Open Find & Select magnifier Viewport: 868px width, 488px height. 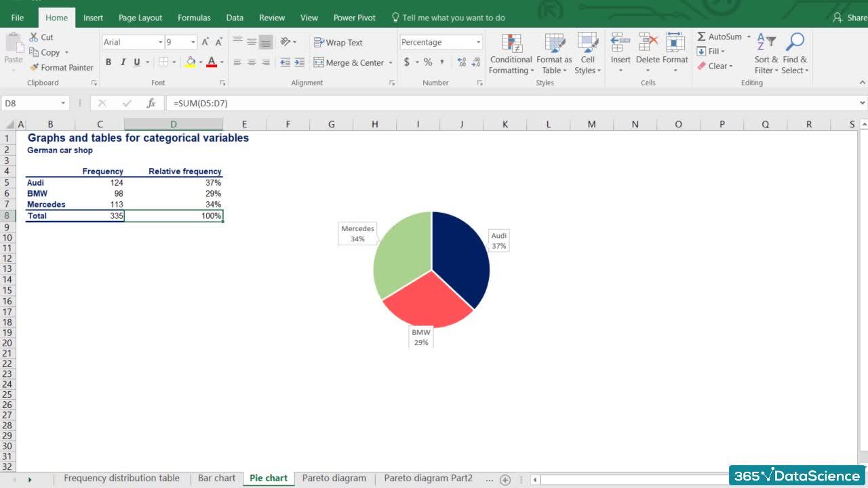pos(795,54)
